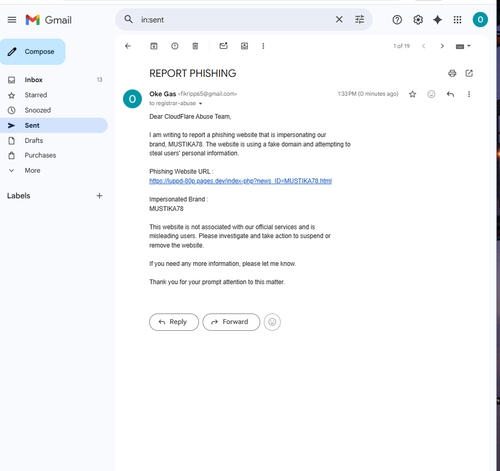Click the Compose button
The height and width of the screenshot is (471, 500).
coord(33,52)
